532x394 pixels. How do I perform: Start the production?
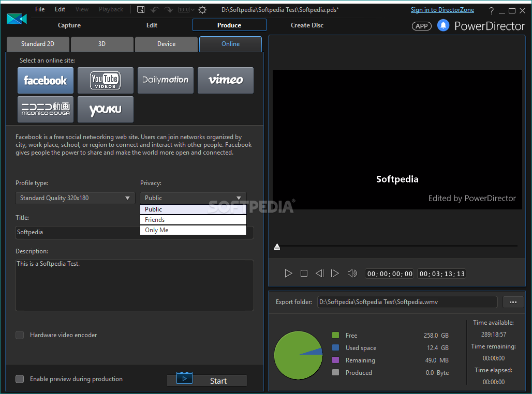click(x=206, y=381)
